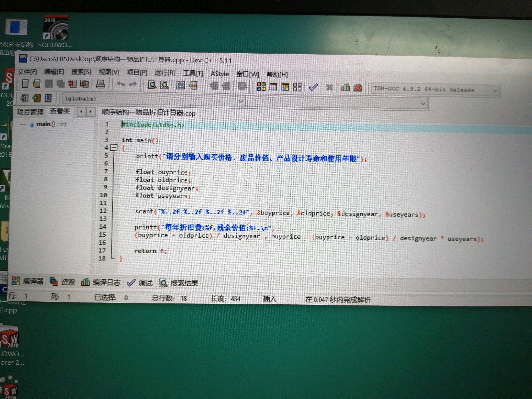Screen dimensions: 532x399
Task: Collapse the main function fold box
Action: pos(114,147)
